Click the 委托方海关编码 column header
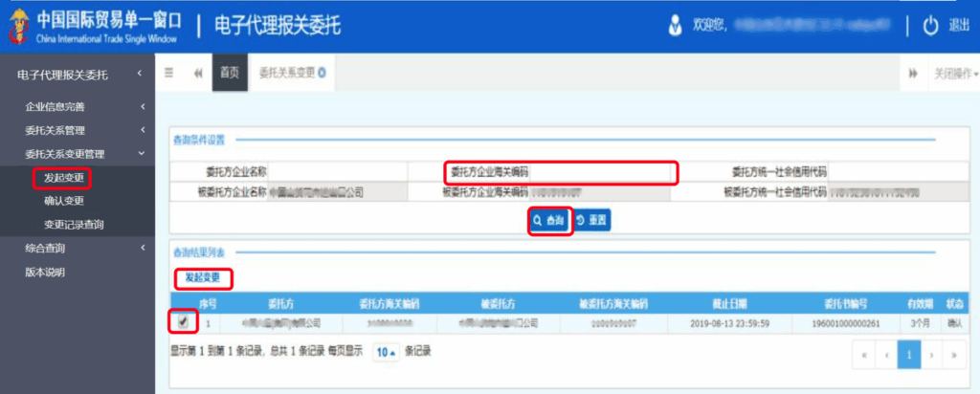 [389, 303]
